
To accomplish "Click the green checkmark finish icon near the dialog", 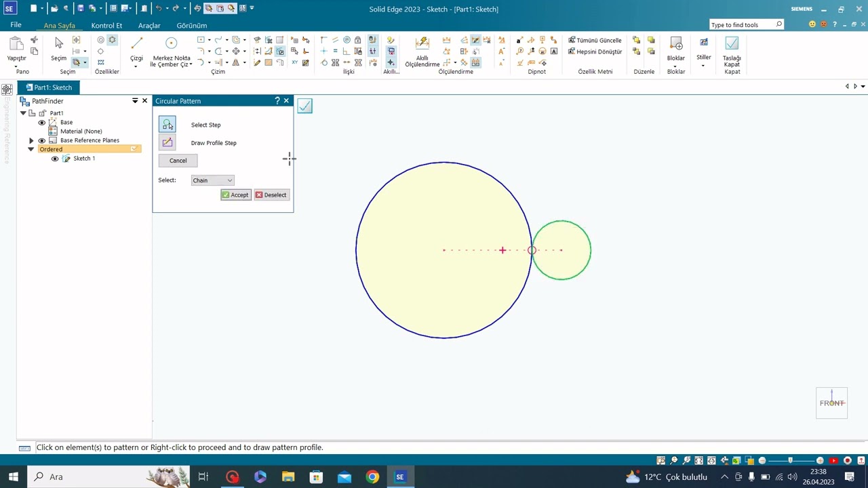I will click(x=304, y=106).
